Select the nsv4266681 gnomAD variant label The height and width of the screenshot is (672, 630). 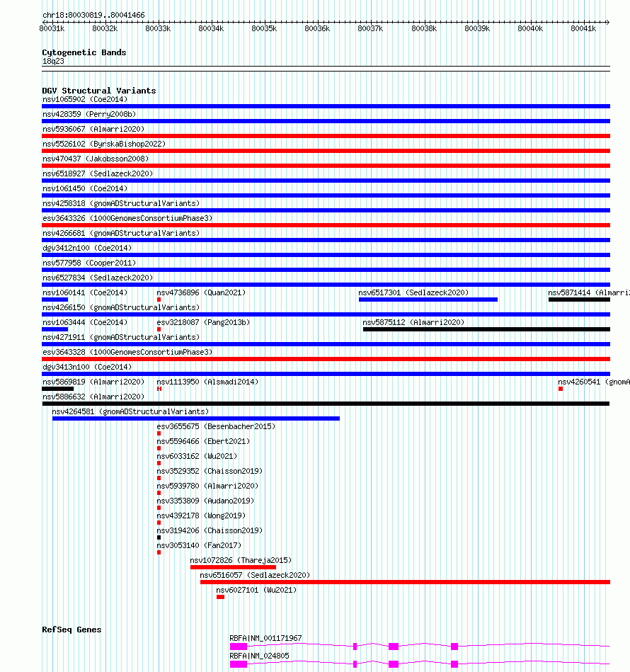click(x=121, y=233)
